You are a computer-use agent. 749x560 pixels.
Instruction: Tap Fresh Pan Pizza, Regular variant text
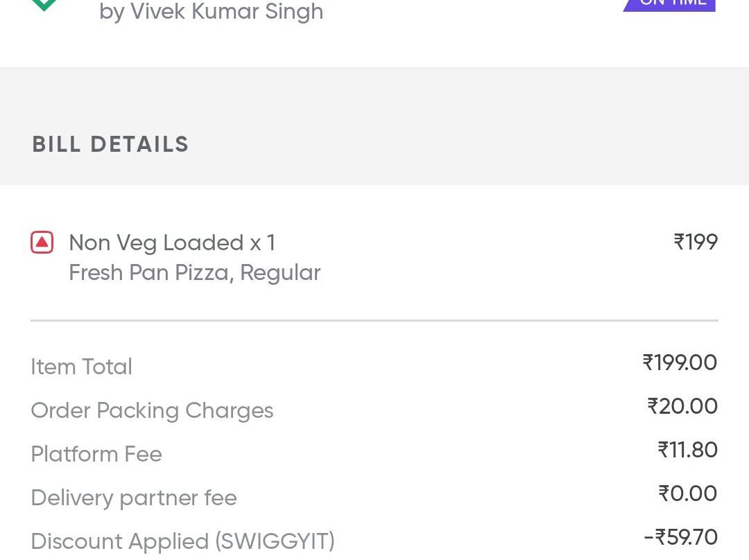(194, 272)
